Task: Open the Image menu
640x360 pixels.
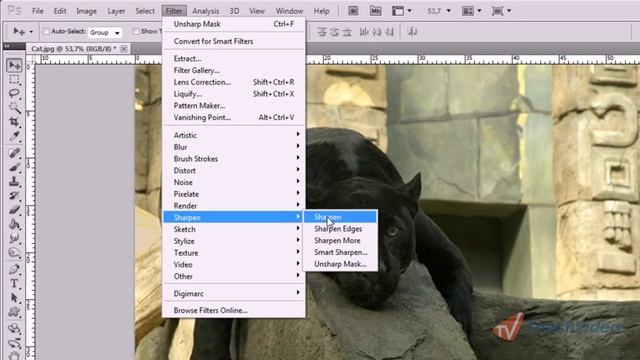Action: [x=87, y=11]
